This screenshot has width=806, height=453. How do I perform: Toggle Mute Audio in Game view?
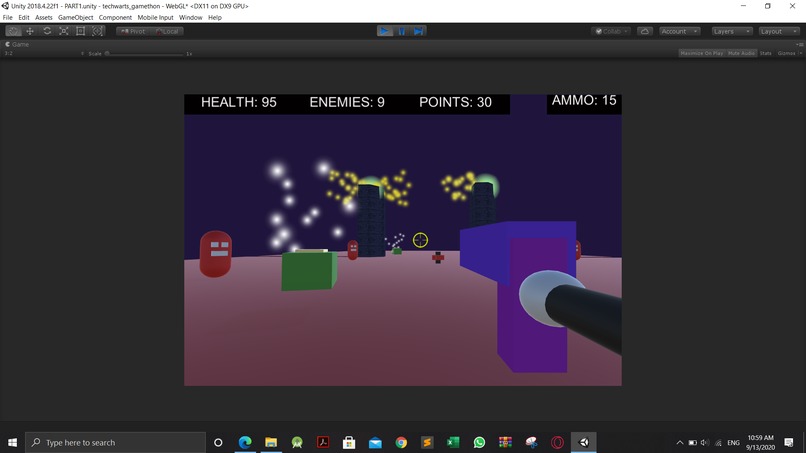point(741,53)
